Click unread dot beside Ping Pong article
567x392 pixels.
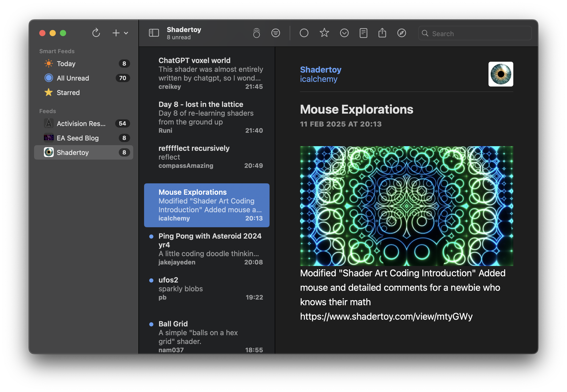[152, 237]
